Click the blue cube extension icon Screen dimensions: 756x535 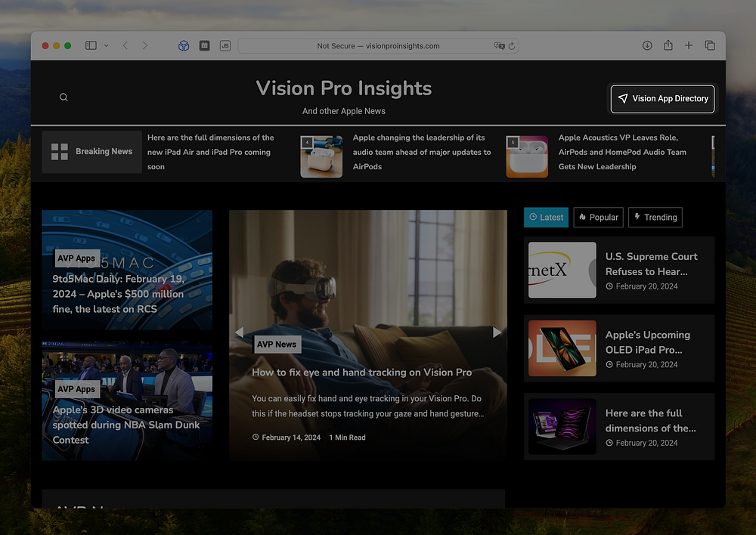[x=184, y=46]
